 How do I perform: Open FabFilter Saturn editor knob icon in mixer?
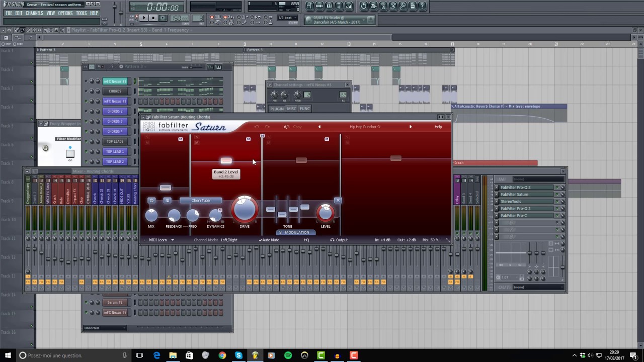[x=562, y=195]
